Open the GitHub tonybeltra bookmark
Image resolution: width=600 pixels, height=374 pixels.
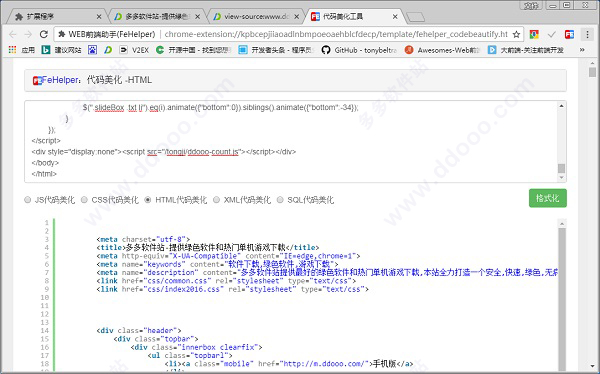pyautogui.click(x=359, y=50)
